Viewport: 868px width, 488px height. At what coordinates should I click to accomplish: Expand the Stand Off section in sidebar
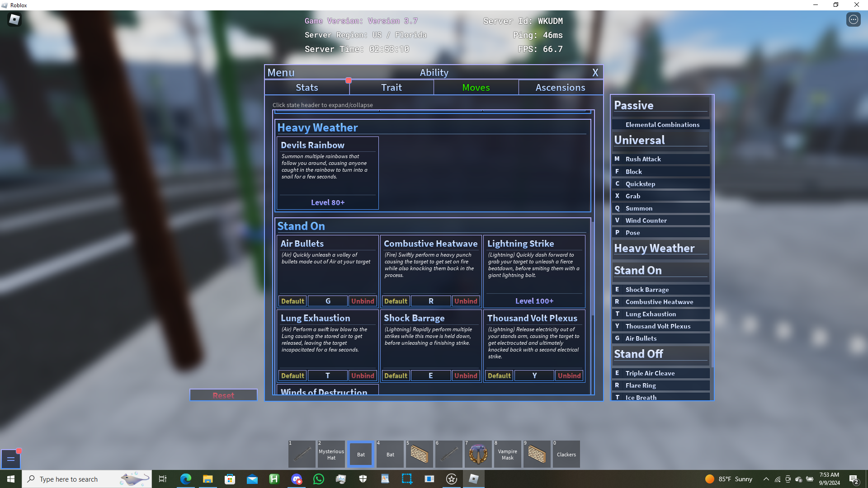tap(638, 354)
